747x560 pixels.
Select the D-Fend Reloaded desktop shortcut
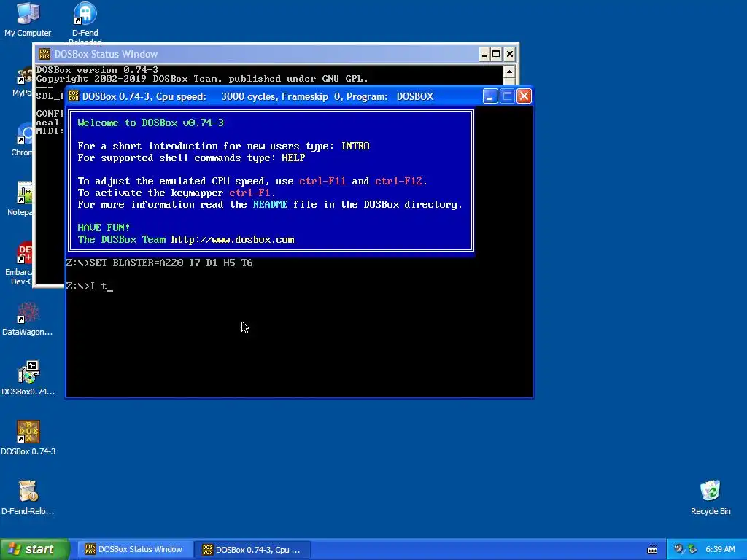[x=85, y=21]
